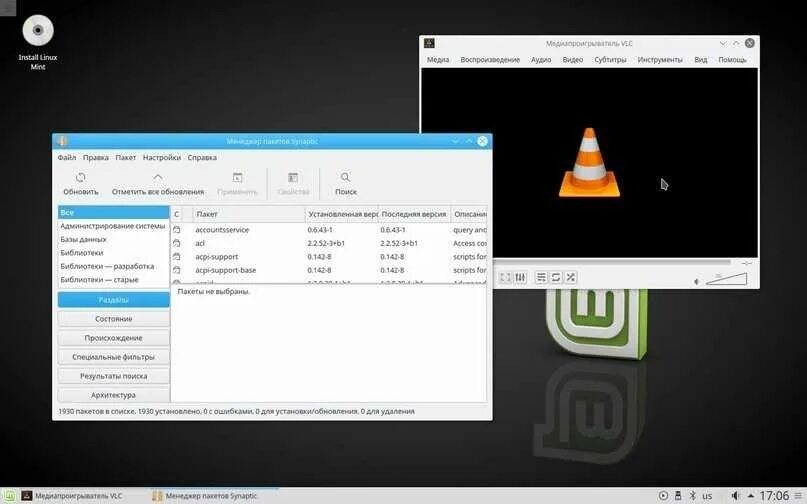
Task: Open Install Linux Mint desktop icon
Action: (38, 42)
